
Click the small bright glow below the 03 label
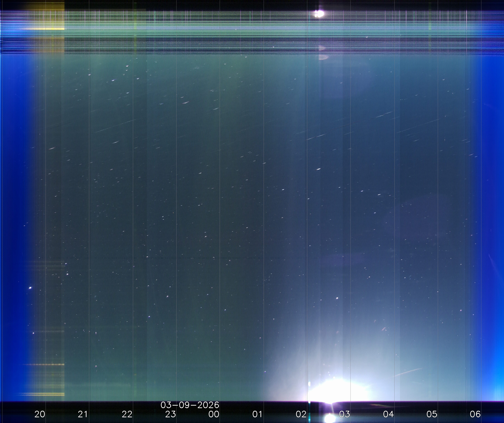click(x=330, y=418)
